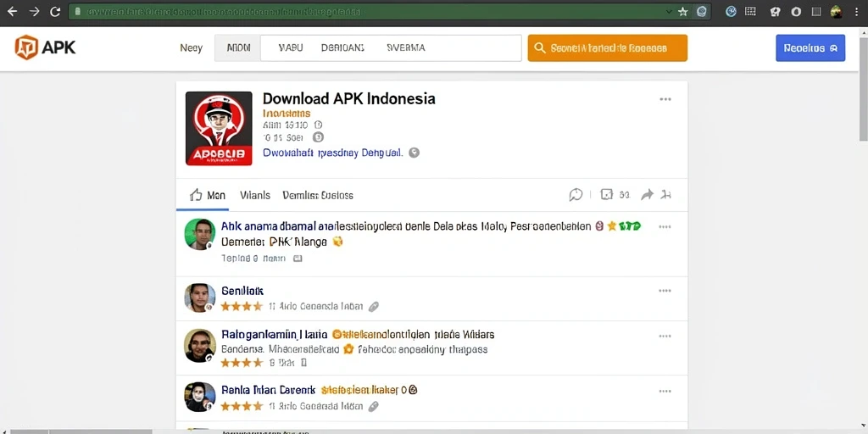Click the browser forward arrow
The width and height of the screenshot is (868, 434).
point(34,12)
